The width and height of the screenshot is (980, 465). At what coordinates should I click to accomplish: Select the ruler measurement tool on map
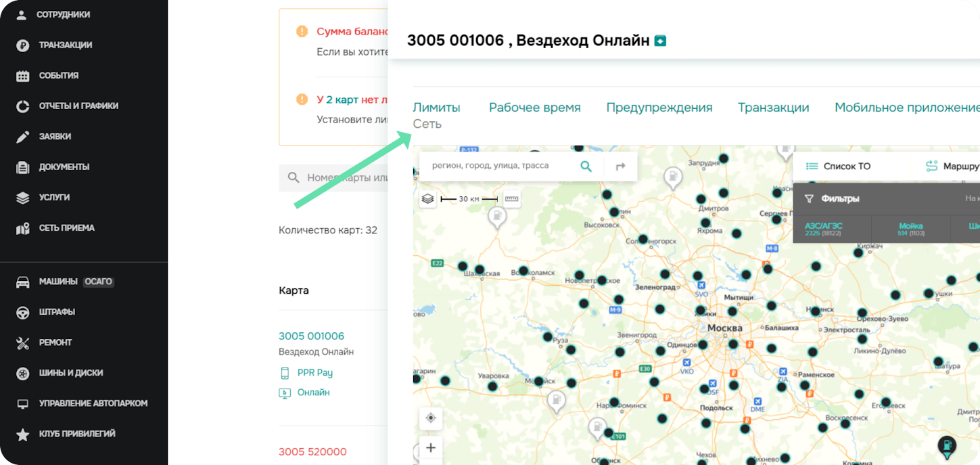[511, 199]
